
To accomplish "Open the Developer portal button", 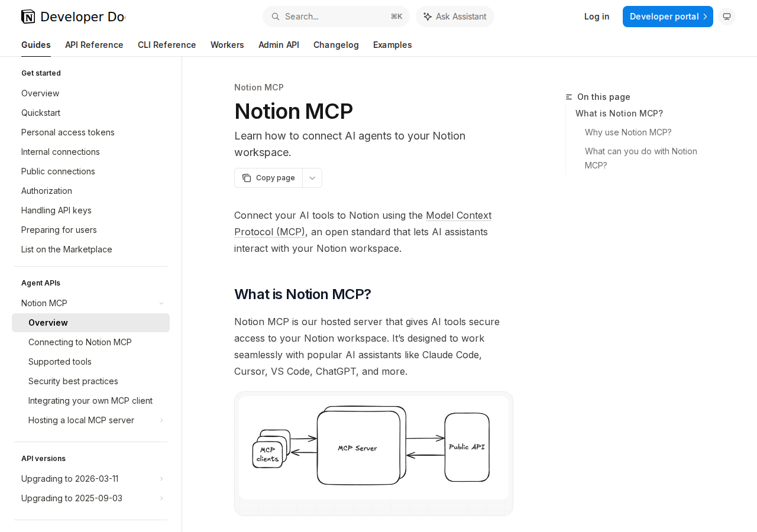I will (x=668, y=17).
